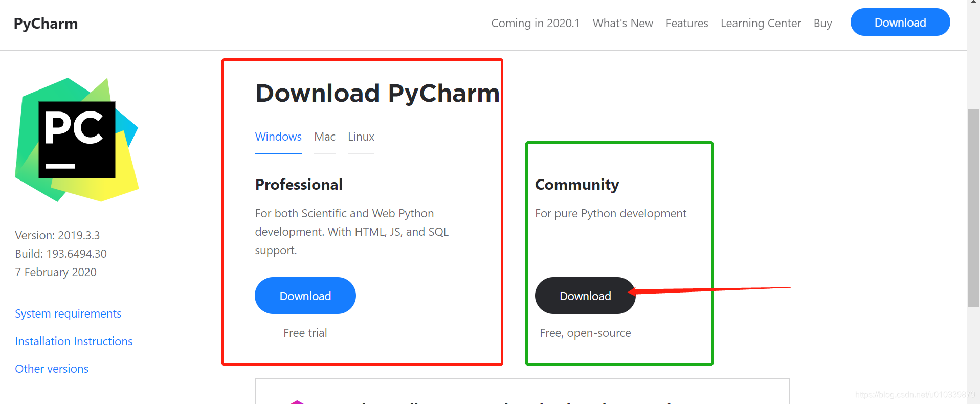Screen dimensions: 980x404
Task: Switch to the Mac platform tab
Action: [325, 137]
